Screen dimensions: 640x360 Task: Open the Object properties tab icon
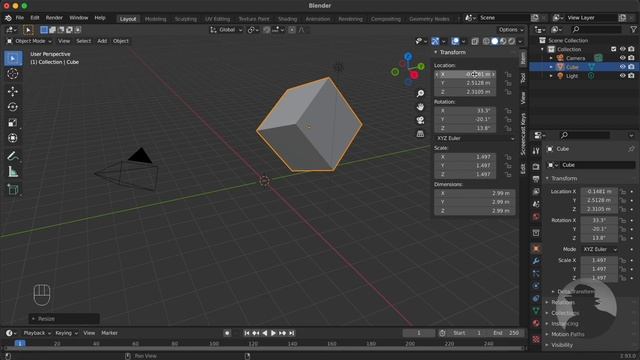click(536, 248)
